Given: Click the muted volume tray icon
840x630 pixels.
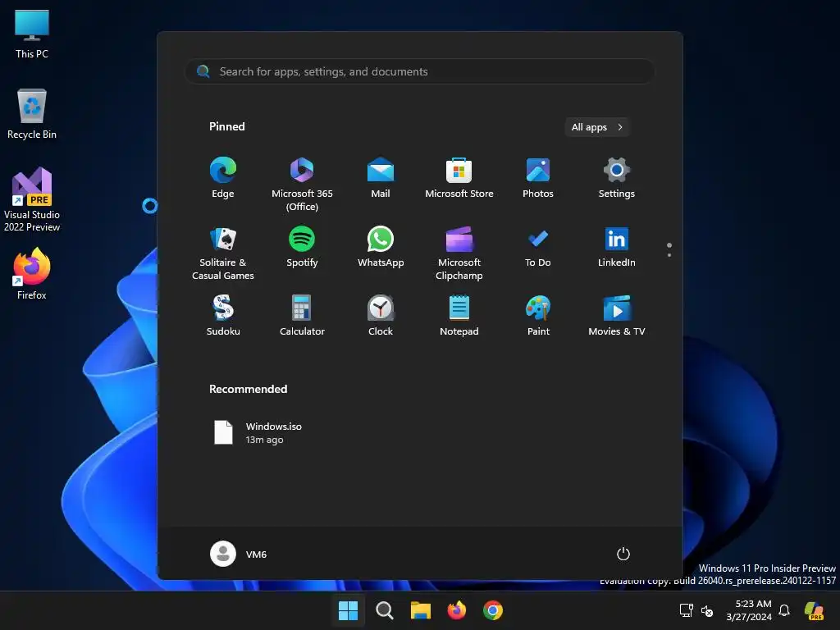Looking at the screenshot, I should coord(707,610).
